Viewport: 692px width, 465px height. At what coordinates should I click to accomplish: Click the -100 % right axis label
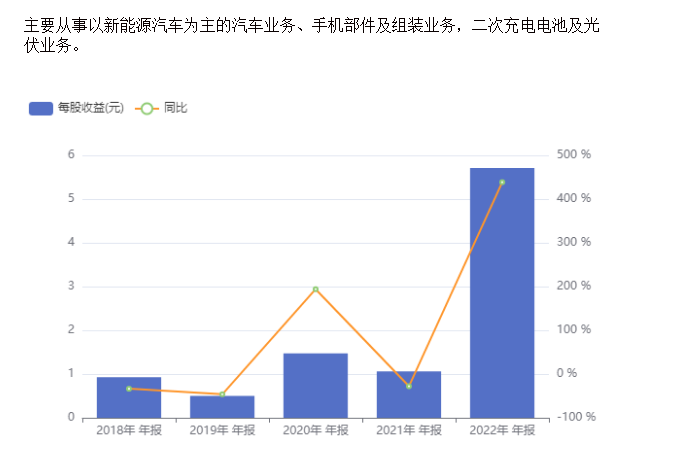(576, 417)
